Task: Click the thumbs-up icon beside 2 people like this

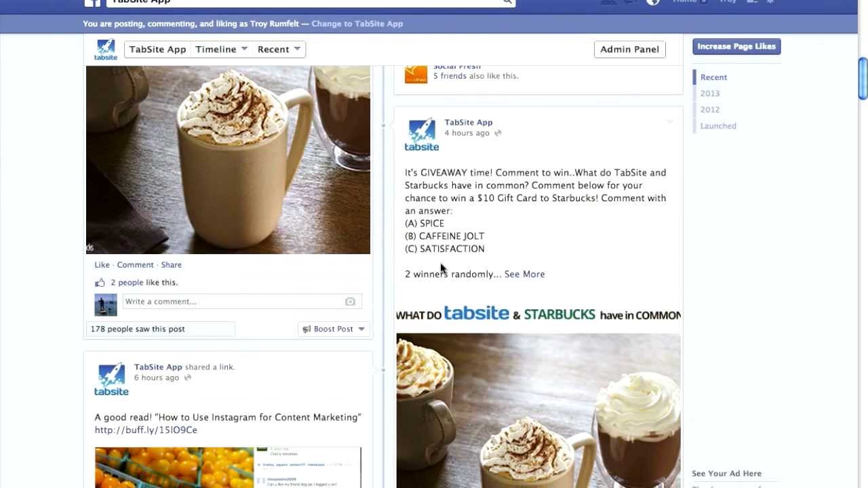Action: point(100,283)
